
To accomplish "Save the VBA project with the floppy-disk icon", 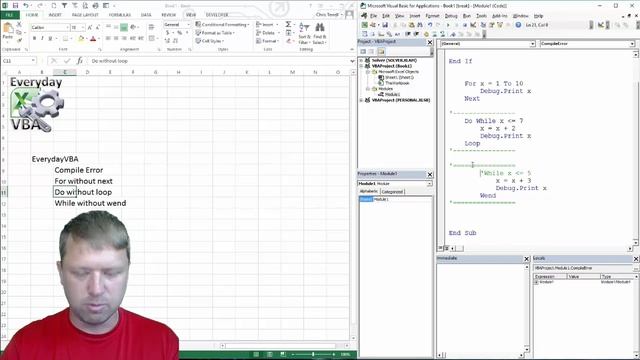I will (x=385, y=25).
